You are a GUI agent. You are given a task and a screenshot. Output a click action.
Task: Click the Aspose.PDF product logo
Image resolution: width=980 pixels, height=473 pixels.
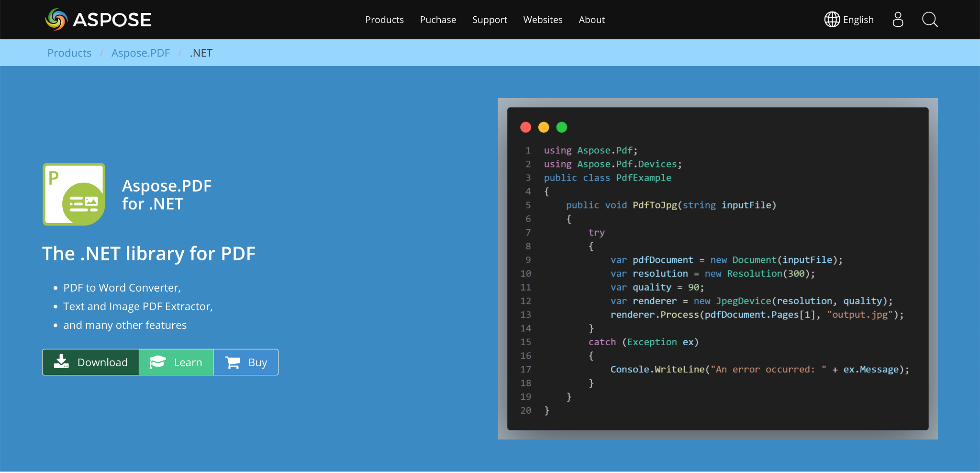tap(74, 194)
